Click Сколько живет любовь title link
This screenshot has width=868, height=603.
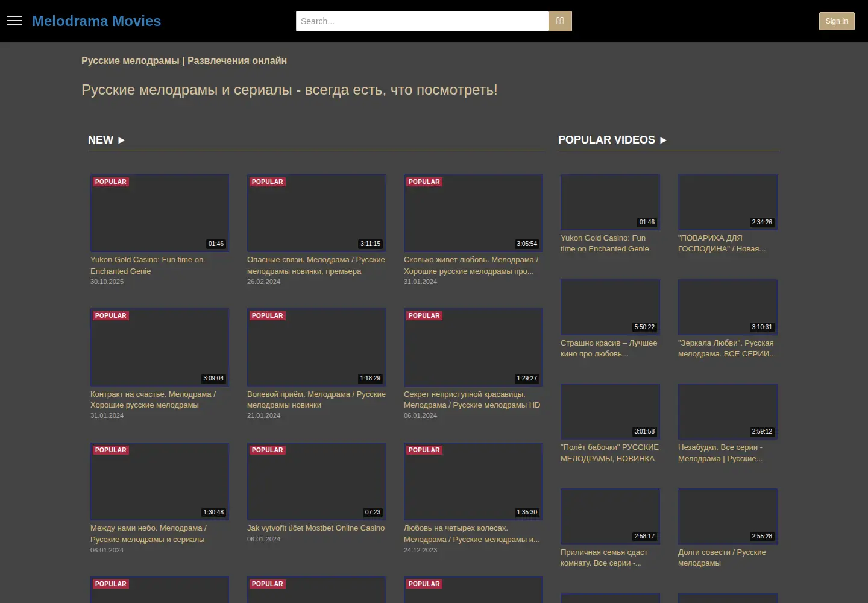point(471,265)
